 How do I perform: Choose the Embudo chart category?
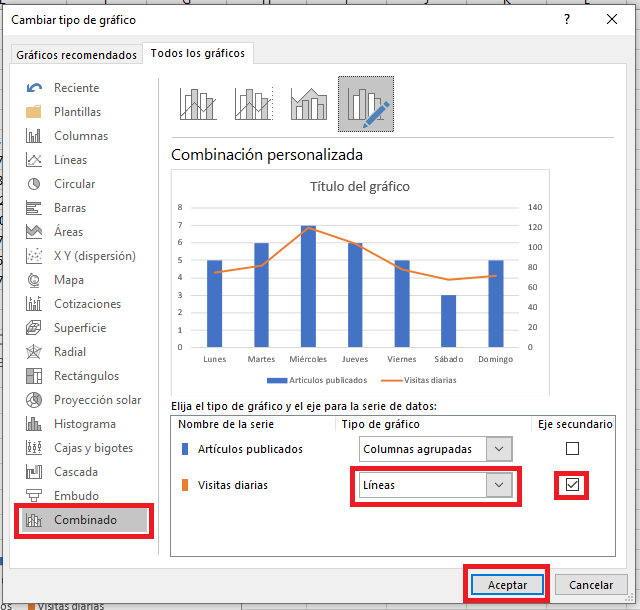click(75, 496)
